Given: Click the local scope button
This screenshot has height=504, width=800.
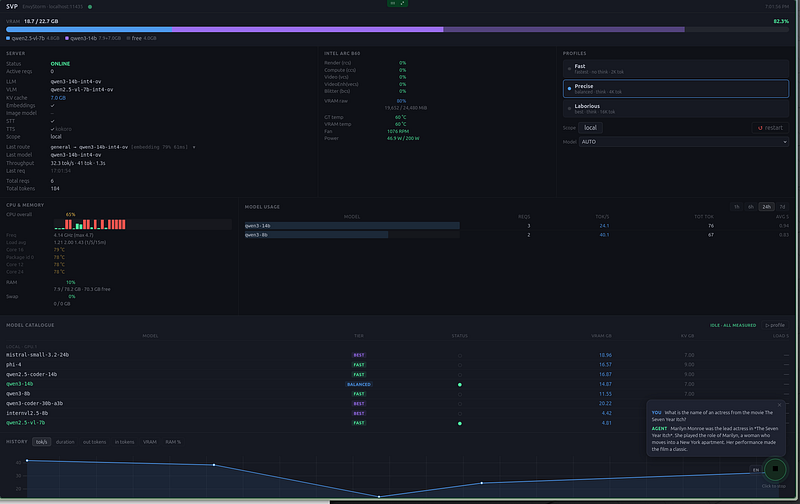Looking at the screenshot, I should click(x=590, y=128).
